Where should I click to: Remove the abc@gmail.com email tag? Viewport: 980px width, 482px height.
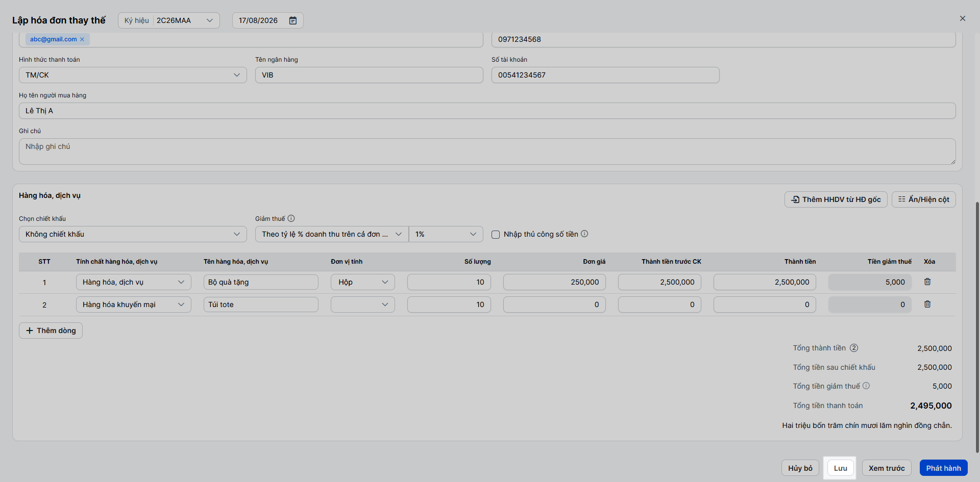[82, 39]
